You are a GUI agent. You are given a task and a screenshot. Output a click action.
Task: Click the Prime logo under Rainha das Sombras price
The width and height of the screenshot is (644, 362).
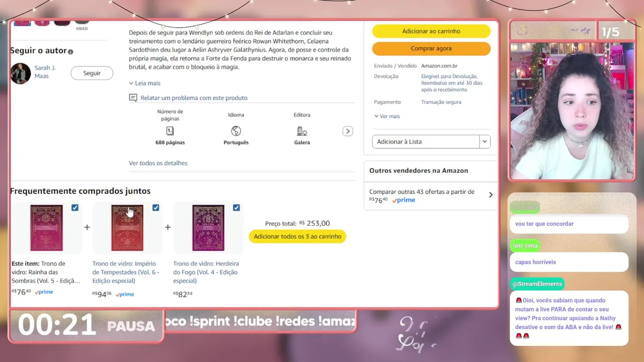coord(44,292)
